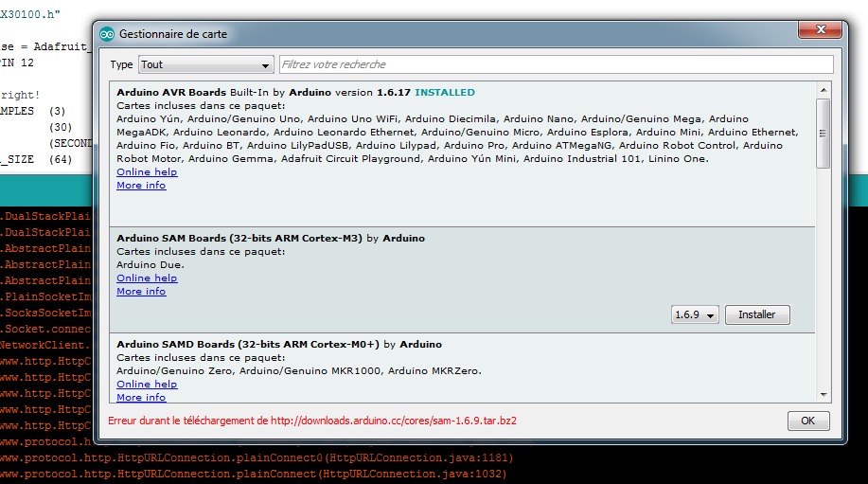868x484 pixels.
Task: Open More info for Arduino AVR Boards
Action: coord(141,186)
